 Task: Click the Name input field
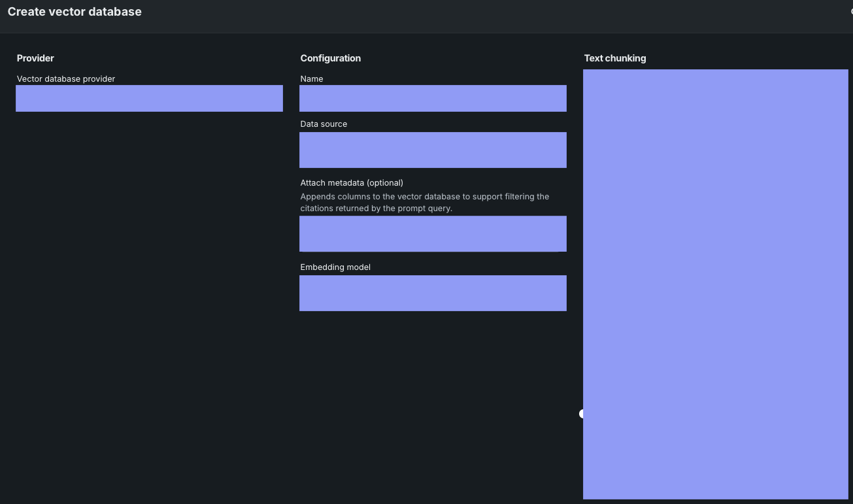click(433, 98)
